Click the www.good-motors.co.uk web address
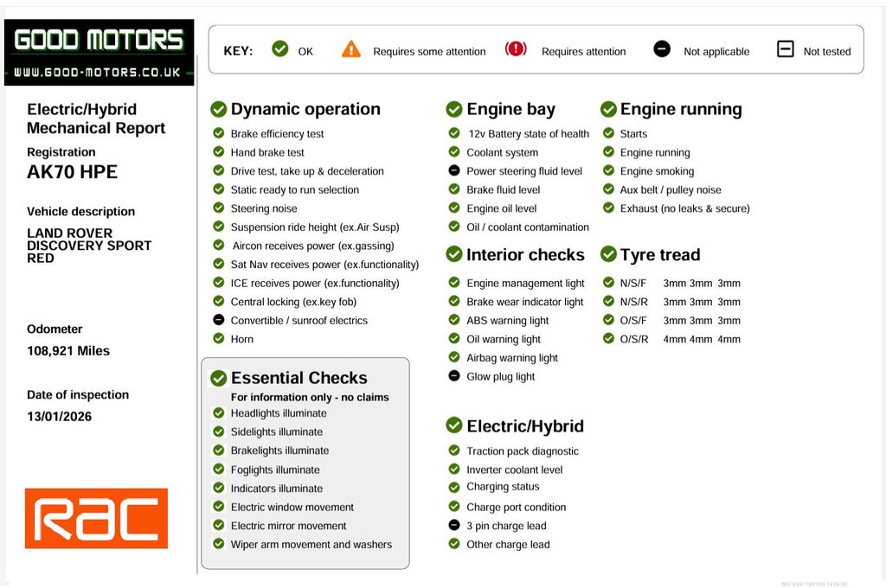886x588 pixels. coord(98,73)
